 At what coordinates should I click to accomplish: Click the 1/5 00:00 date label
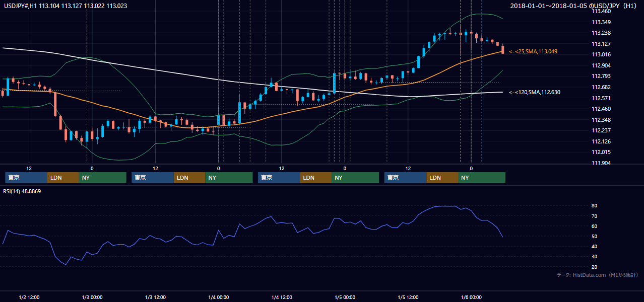coord(345,297)
